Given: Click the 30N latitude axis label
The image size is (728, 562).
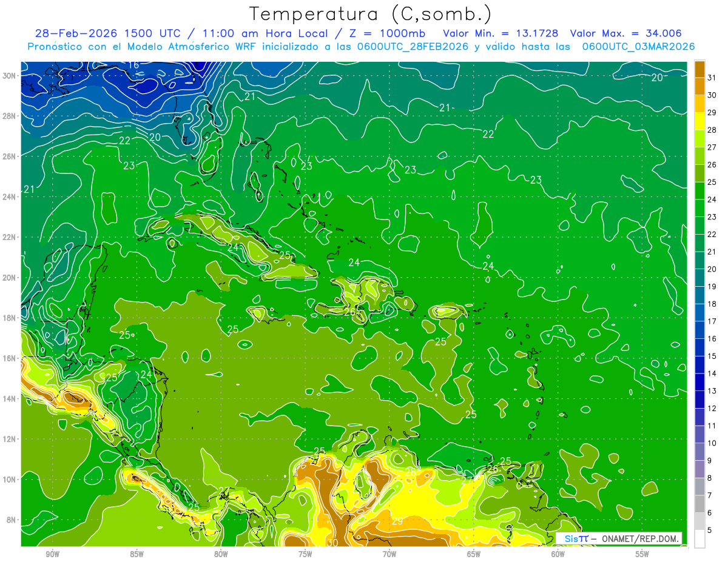Looking at the screenshot, I should pos(10,76).
